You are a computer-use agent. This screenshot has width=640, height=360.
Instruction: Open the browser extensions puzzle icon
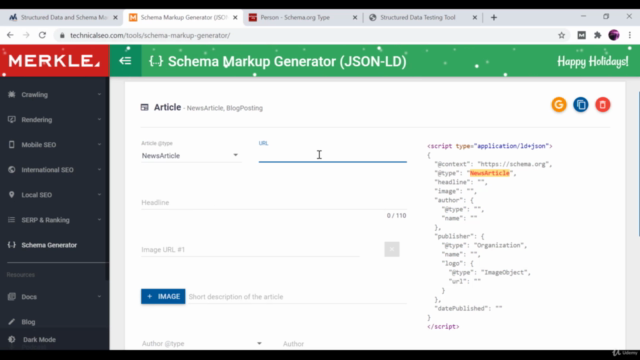[x=598, y=36]
